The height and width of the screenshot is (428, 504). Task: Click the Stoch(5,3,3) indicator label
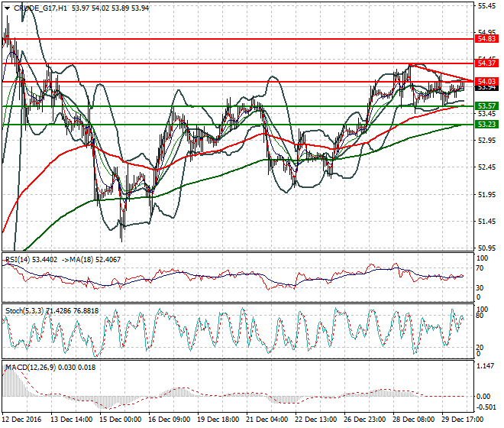click(x=24, y=311)
